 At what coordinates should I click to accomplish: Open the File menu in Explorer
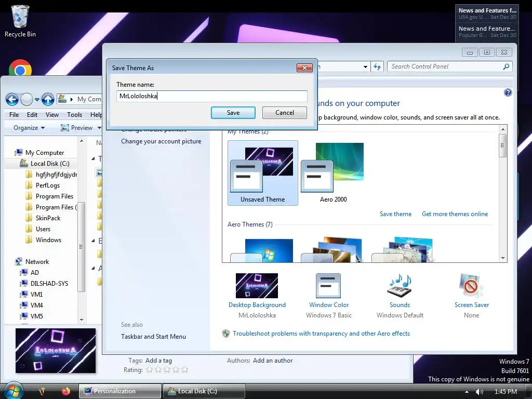[x=14, y=115]
